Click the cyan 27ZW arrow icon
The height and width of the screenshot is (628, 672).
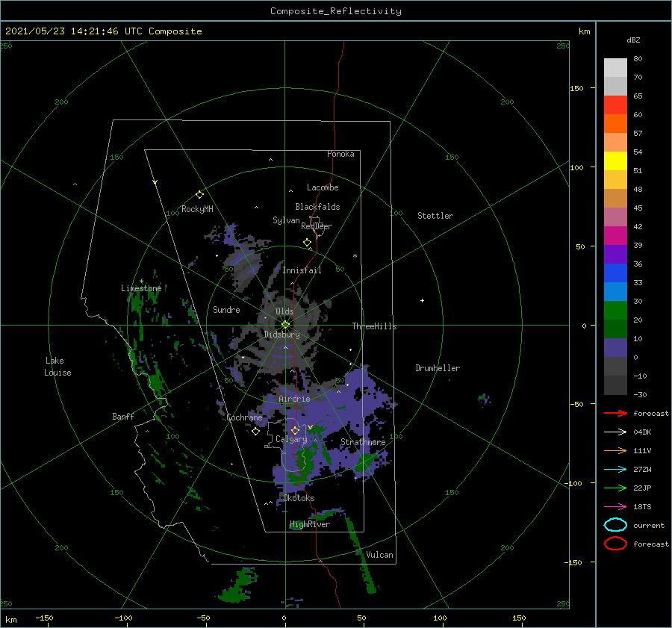coord(615,470)
